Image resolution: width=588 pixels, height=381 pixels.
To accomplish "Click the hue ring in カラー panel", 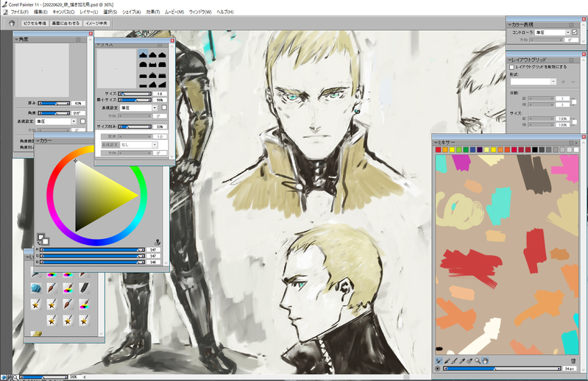I will click(49, 196).
